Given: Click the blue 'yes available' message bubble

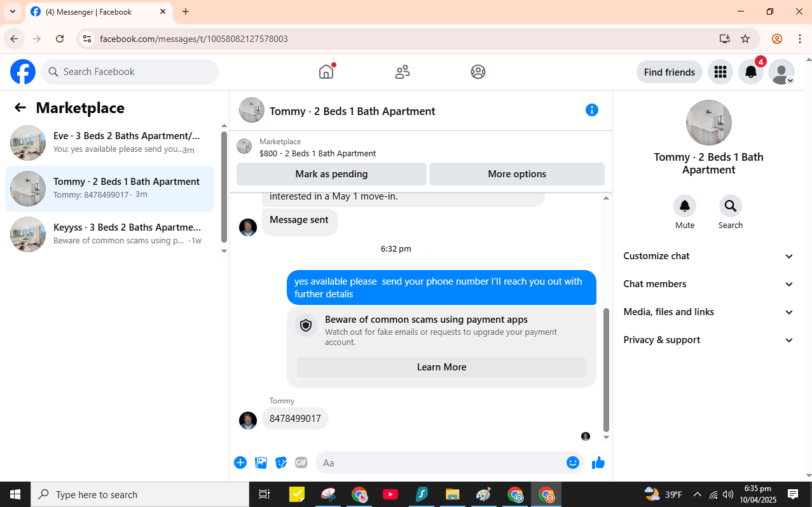Looking at the screenshot, I should point(441,288).
